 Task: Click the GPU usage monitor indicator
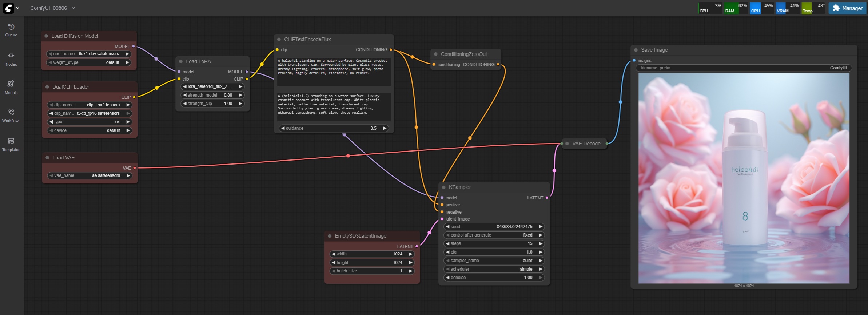point(761,8)
